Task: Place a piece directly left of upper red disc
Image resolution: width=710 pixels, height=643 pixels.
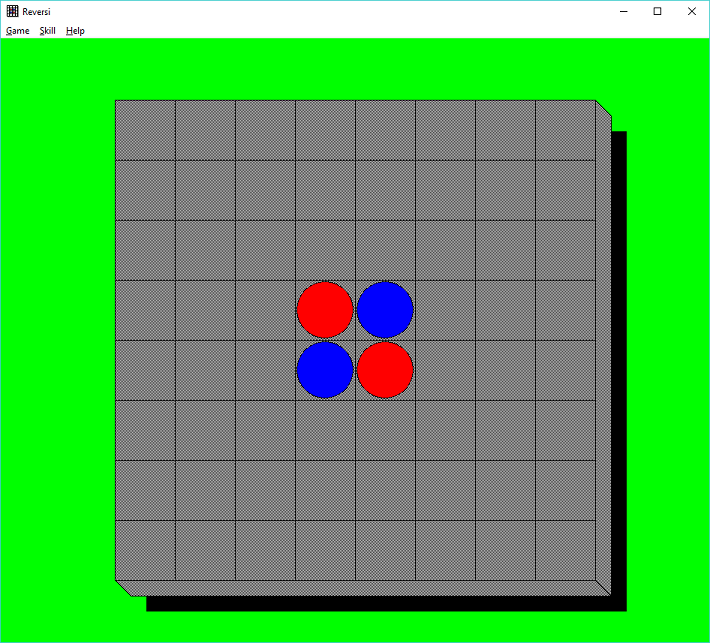Action: pyautogui.click(x=265, y=310)
